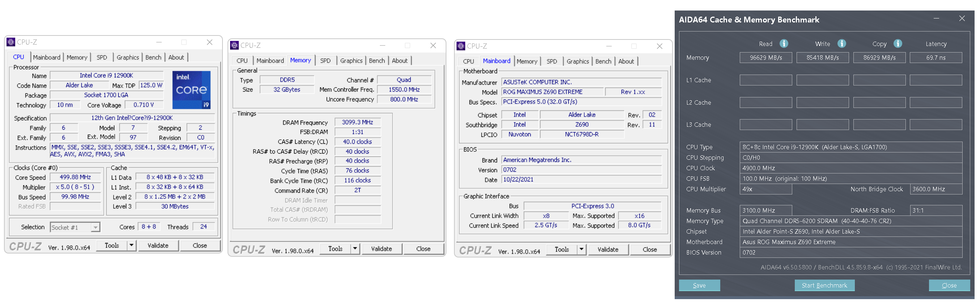
Task: Select About tab in Mainboard CPU-Z window
Action: coord(626,61)
